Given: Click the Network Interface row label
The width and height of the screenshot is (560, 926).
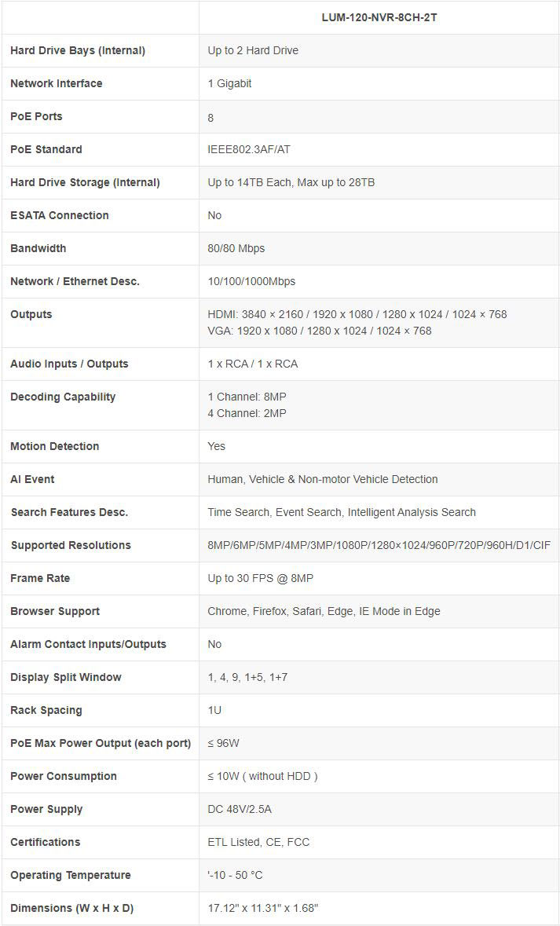Looking at the screenshot, I should 57,83.
